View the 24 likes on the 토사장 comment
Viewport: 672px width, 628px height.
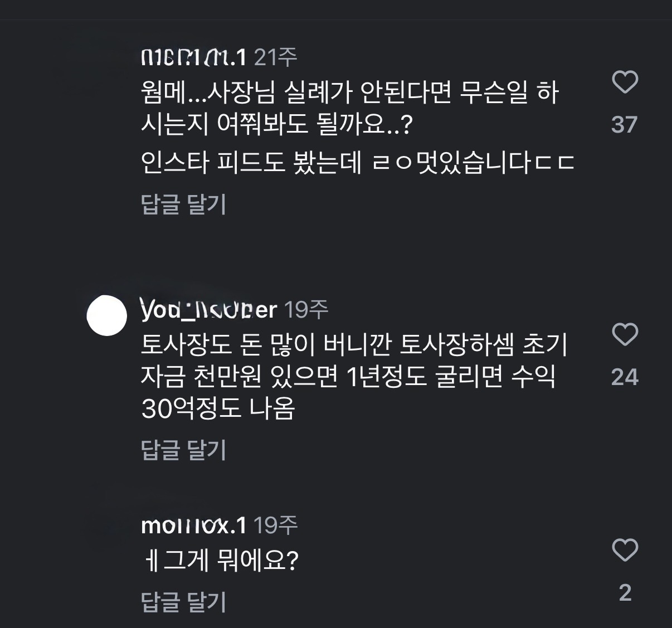click(624, 377)
